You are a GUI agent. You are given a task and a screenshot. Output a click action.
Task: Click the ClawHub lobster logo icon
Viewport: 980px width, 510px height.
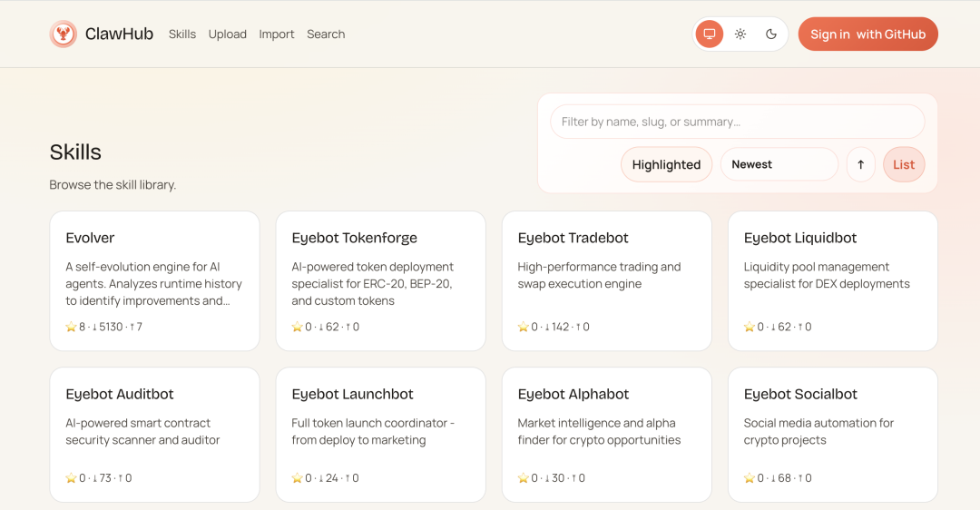[x=64, y=34]
